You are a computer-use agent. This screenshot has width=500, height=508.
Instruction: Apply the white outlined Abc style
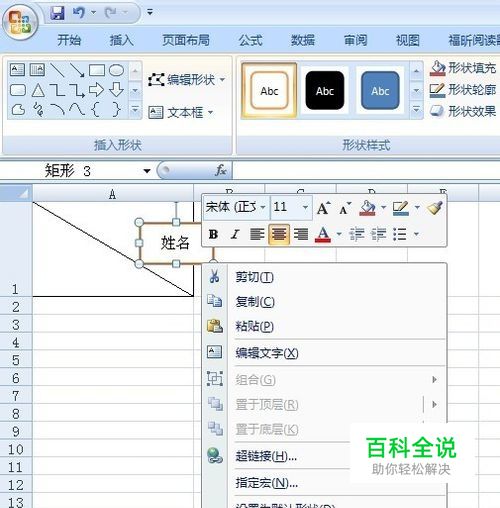pos(269,91)
